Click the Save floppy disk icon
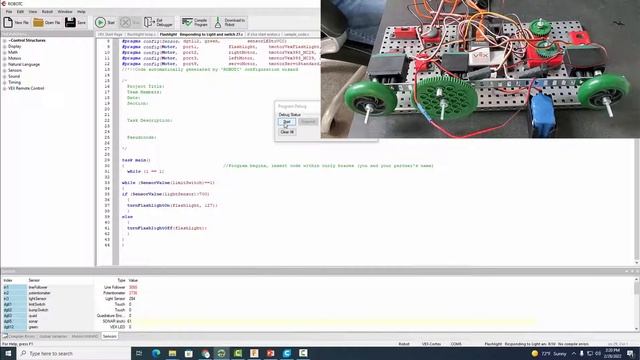640x360 pixels. coord(70,22)
